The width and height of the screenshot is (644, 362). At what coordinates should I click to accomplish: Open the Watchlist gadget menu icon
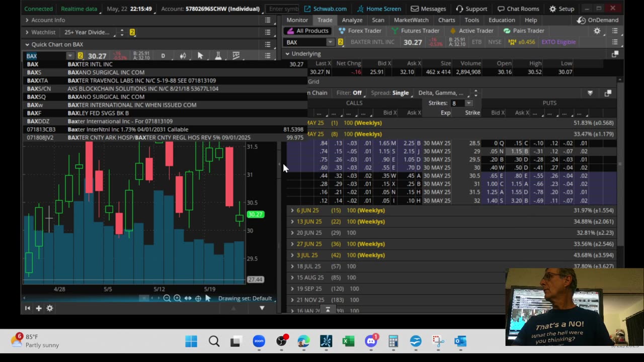[268, 32]
